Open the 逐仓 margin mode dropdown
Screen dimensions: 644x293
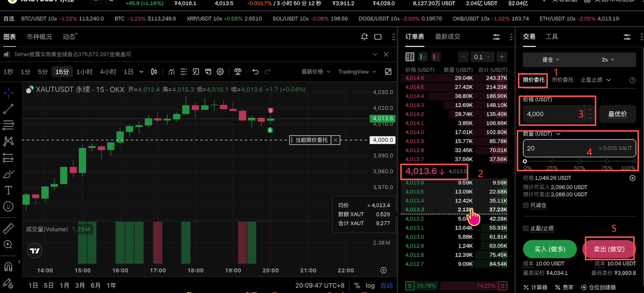coord(551,60)
